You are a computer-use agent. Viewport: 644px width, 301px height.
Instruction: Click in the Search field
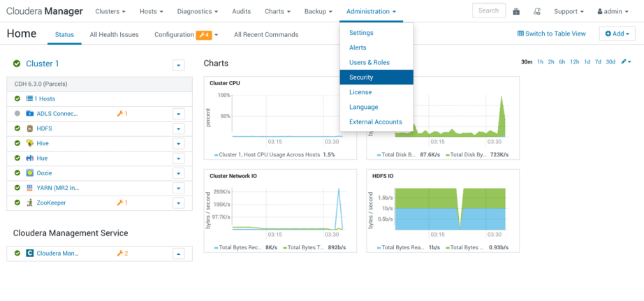point(488,10)
